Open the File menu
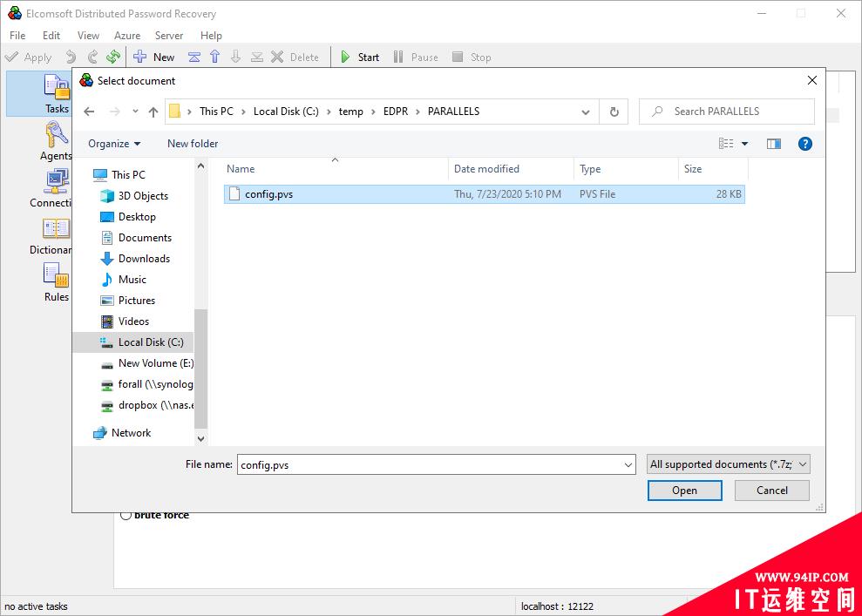Viewport: 862px width, 616px height. click(x=17, y=35)
